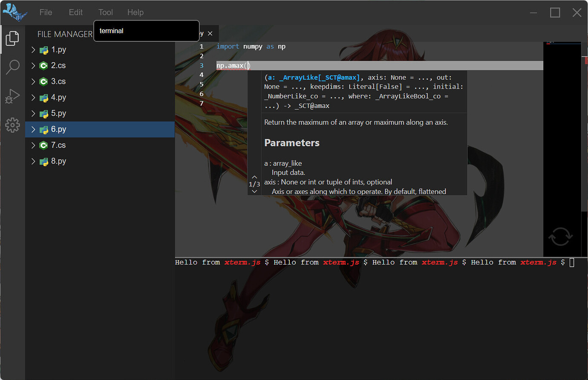Click the terminal prompt cursor area
The width and height of the screenshot is (588, 380).
pyautogui.click(x=571, y=262)
